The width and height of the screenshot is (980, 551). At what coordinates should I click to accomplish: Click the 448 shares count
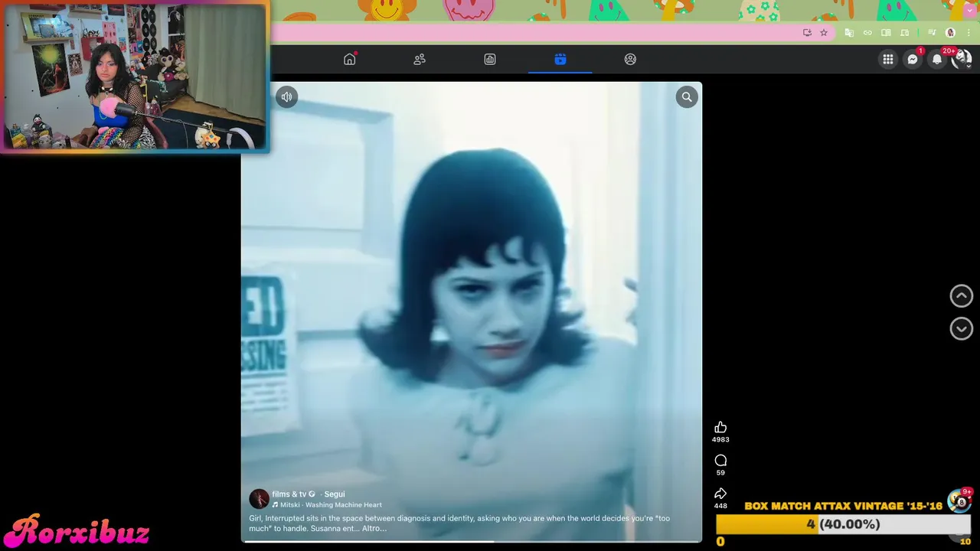(720, 506)
